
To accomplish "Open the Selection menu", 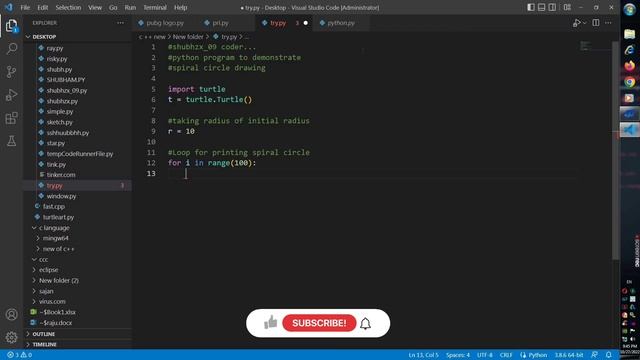I will tap(68, 7).
